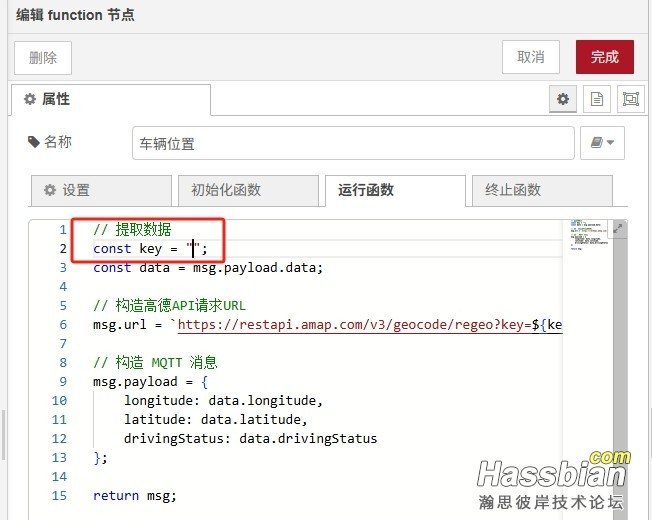The image size is (652, 520).
Task: Switch to the 设置 setup tab
Action: 101,190
